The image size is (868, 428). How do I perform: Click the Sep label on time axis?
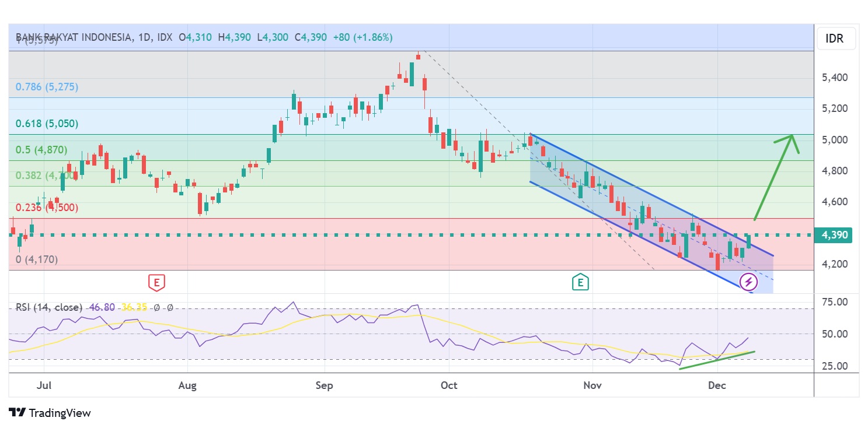coord(324,385)
